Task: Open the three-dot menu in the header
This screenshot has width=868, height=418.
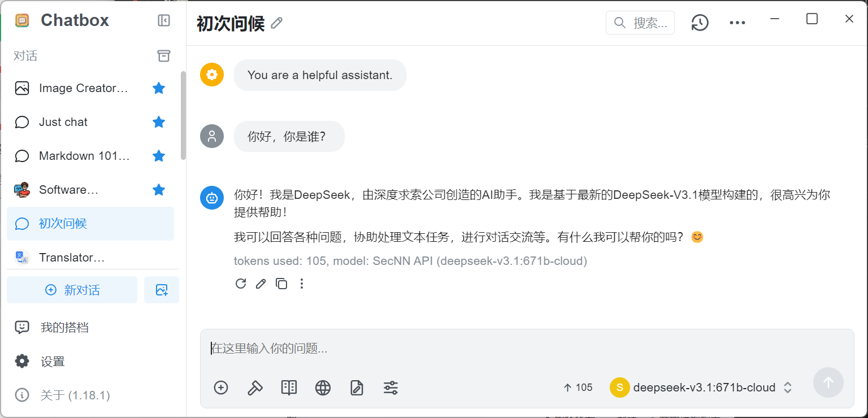Action: pyautogui.click(x=737, y=23)
